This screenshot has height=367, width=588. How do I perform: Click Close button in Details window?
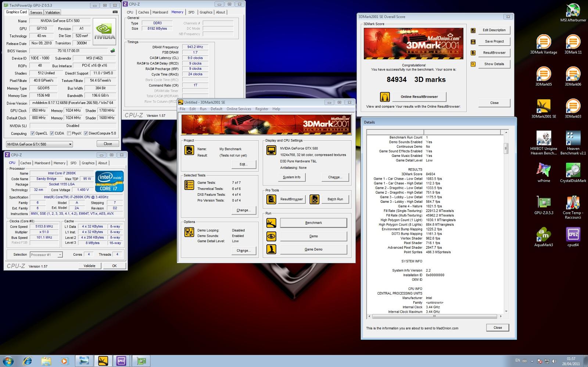click(x=498, y=327)
